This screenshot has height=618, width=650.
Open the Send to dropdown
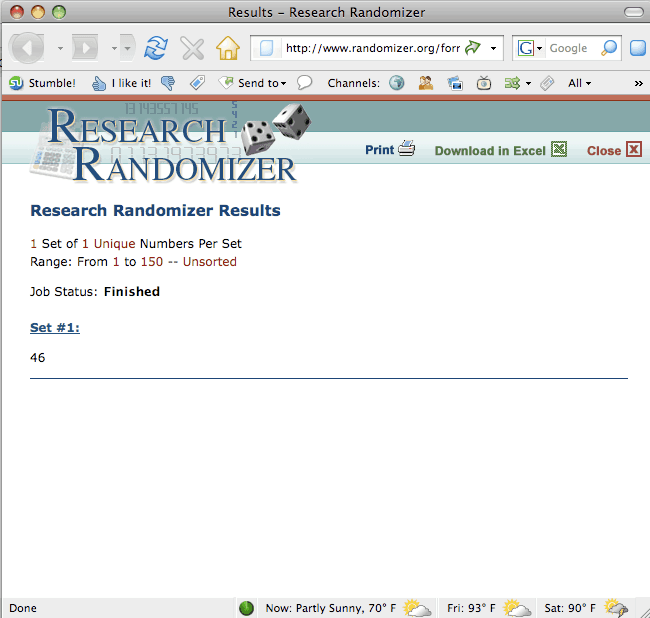click(252, 83)
